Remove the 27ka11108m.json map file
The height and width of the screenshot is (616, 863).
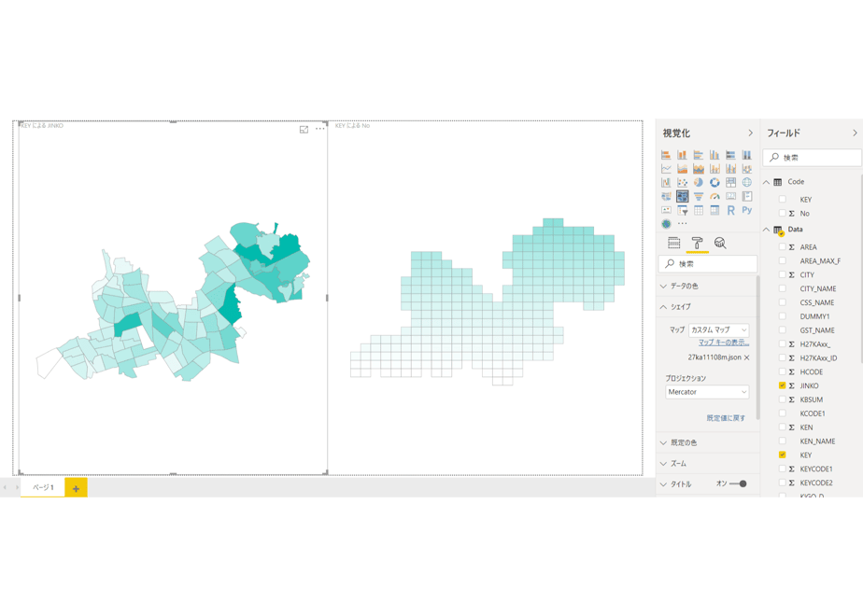[747, 357]
